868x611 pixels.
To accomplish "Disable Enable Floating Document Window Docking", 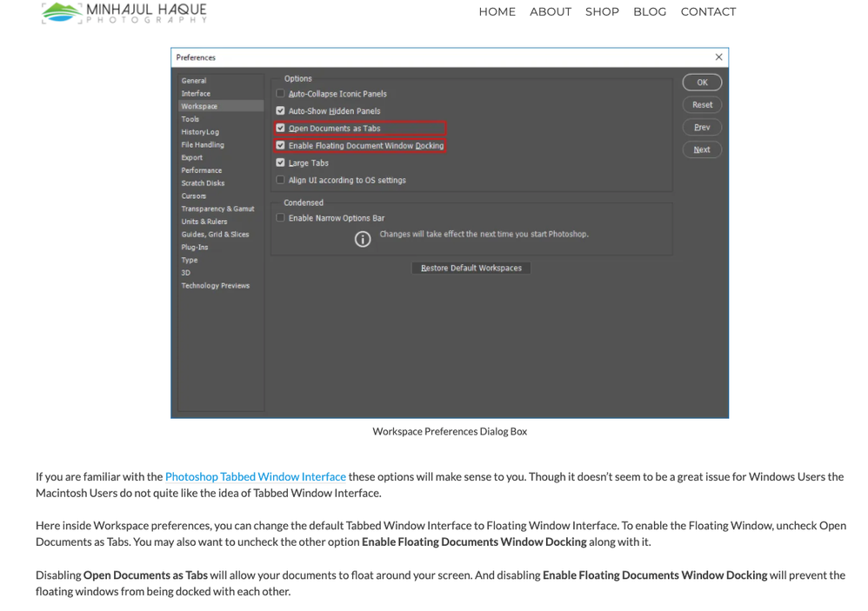I will tap(281, 145).
